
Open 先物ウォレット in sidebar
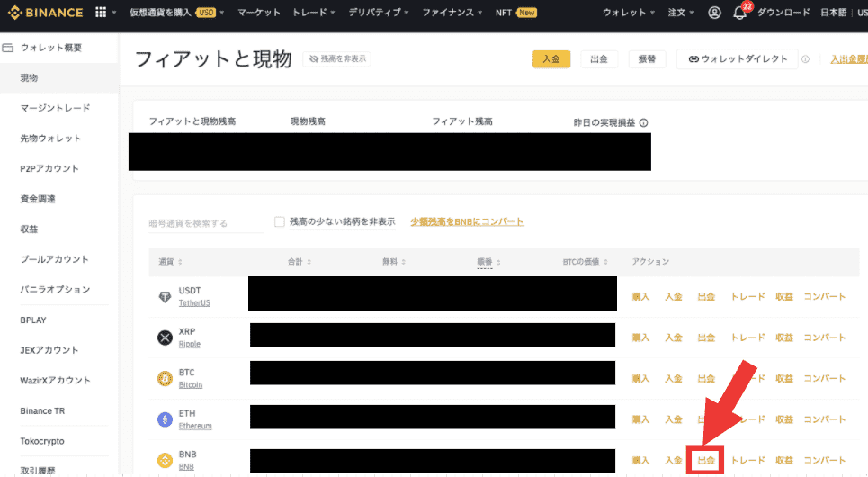50,139
